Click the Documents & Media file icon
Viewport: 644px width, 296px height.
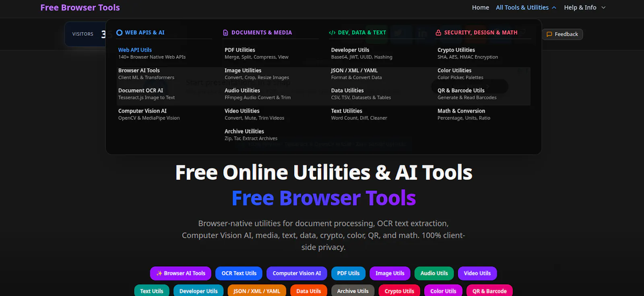click(x=225, y=33)
